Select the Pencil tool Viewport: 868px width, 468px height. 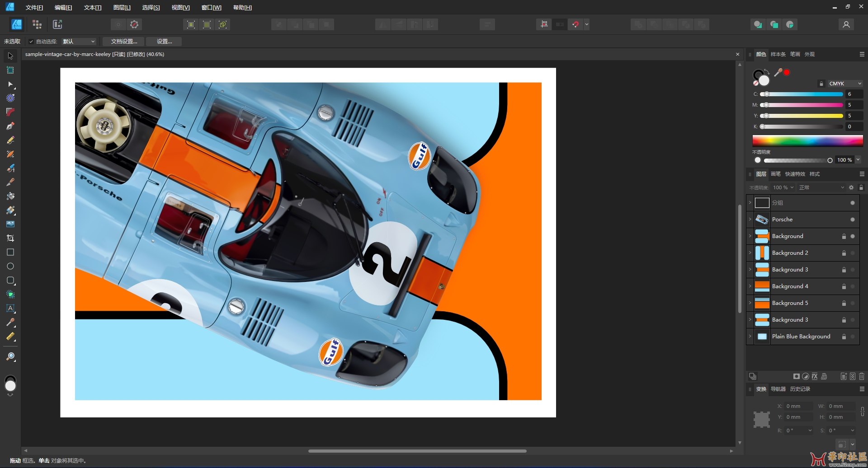click(x=10, y=140)
